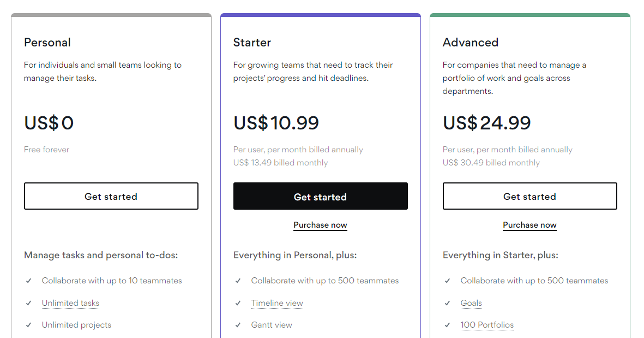Open the Goals feature link

click(471, 303)
